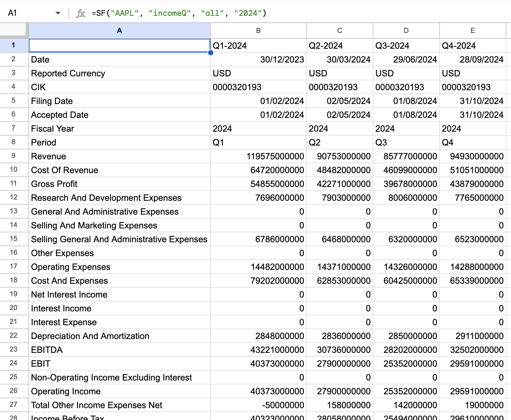
Task: Click Net Interest Income label
Action: pyautogui.click(x=120, y=295)
